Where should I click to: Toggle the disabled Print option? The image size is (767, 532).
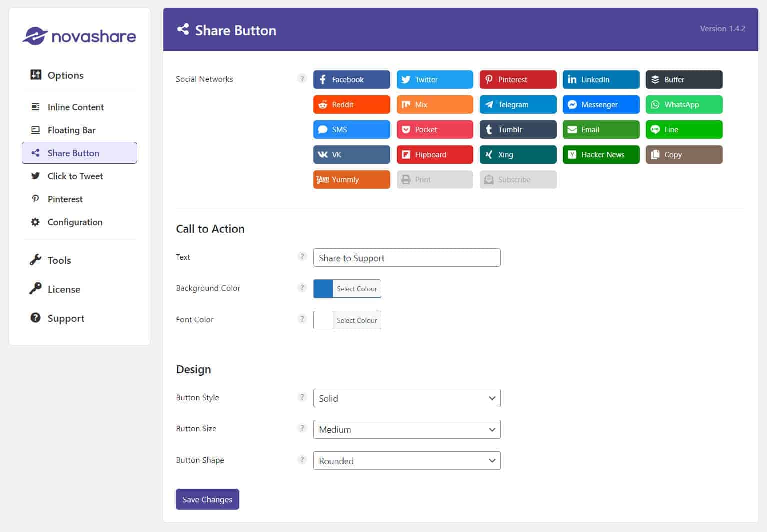pos(434,179)
